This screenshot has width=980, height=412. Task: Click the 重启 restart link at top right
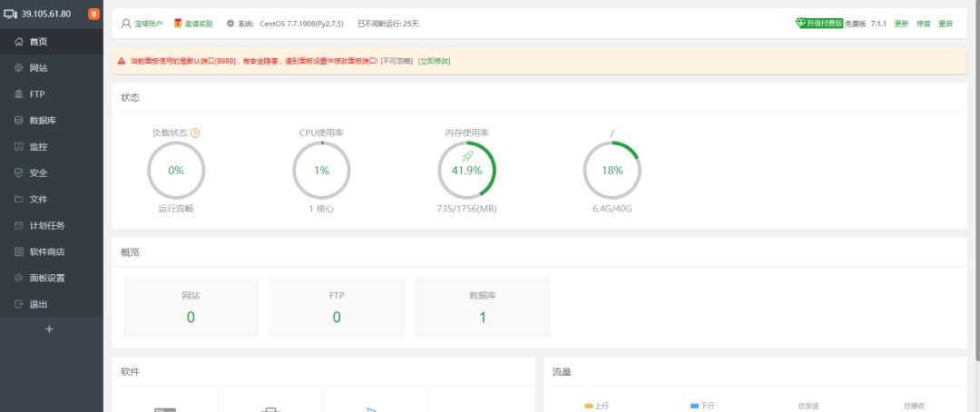(x=946, y=24)
